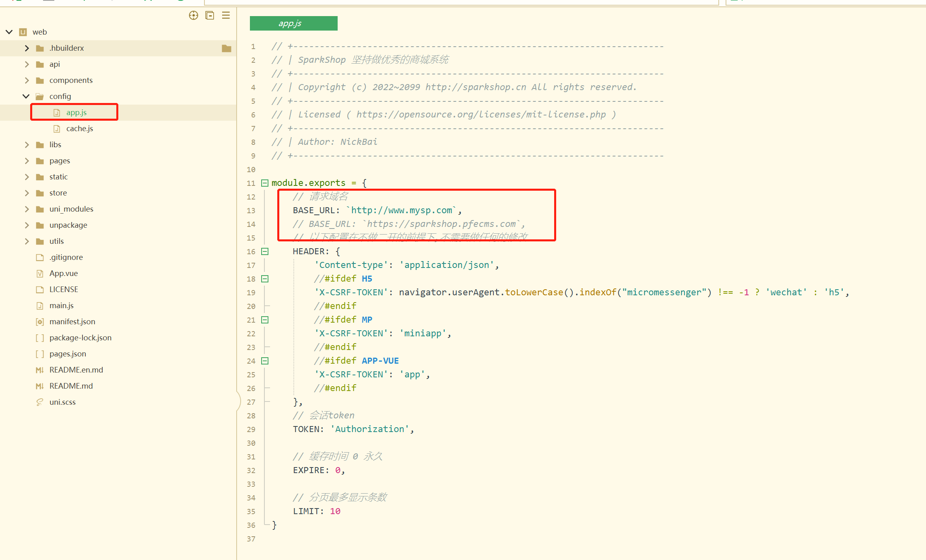This screenshot has width=926, height=560.
Task: Click the manifest.json gear file icon
Action: point(40,322)
